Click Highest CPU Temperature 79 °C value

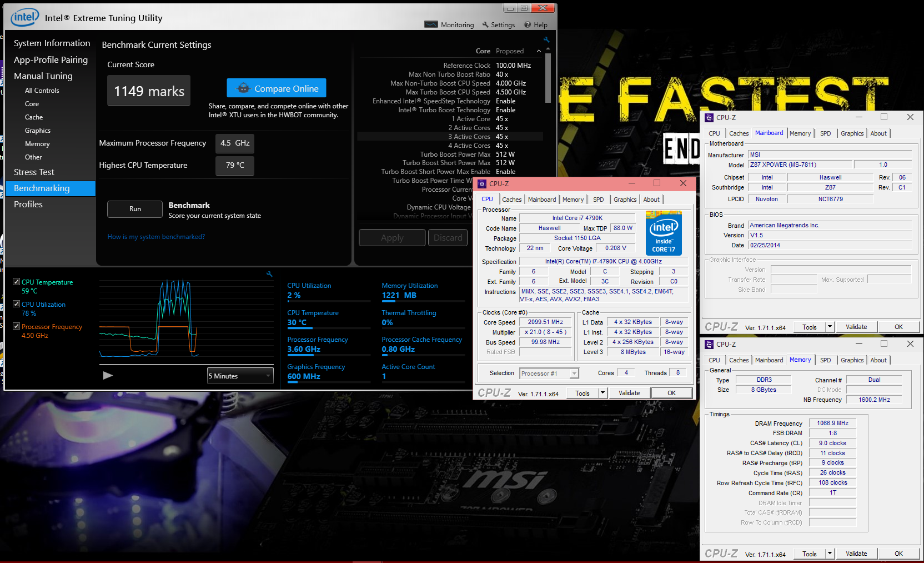pos(235,165)
